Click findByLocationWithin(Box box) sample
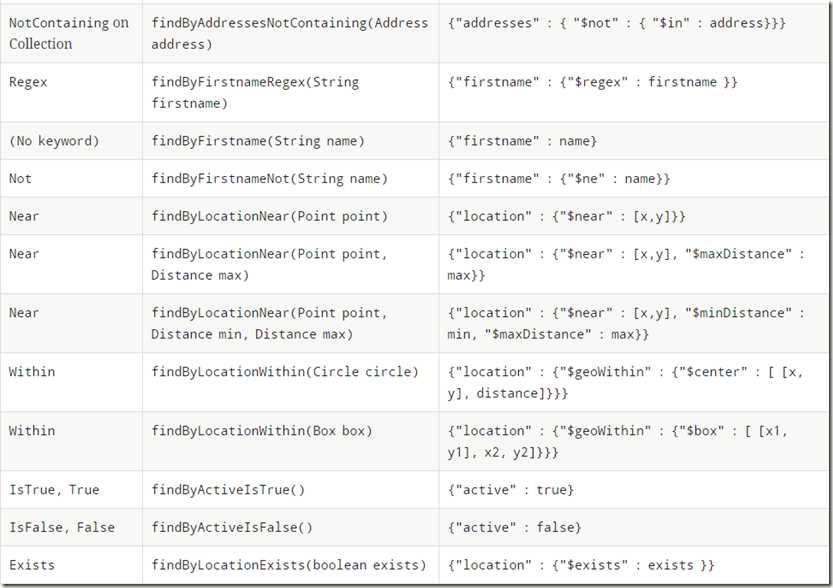Screen dimensions: 833x588 pos(262,430)
